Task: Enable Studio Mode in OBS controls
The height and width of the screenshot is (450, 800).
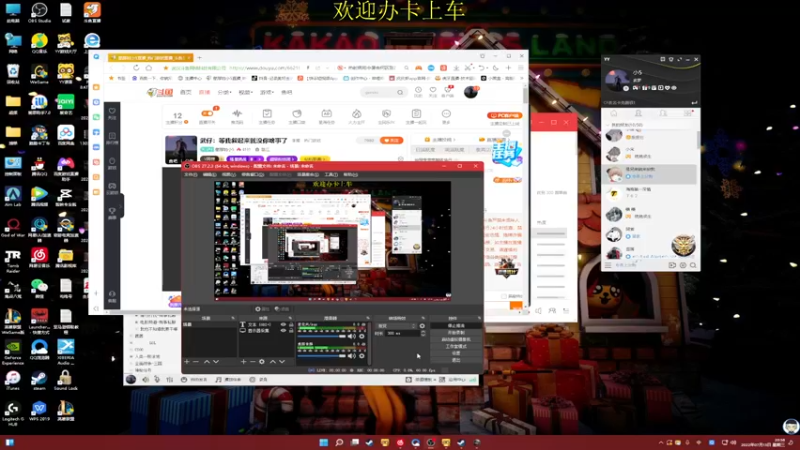Action: [x=456, y=346]
